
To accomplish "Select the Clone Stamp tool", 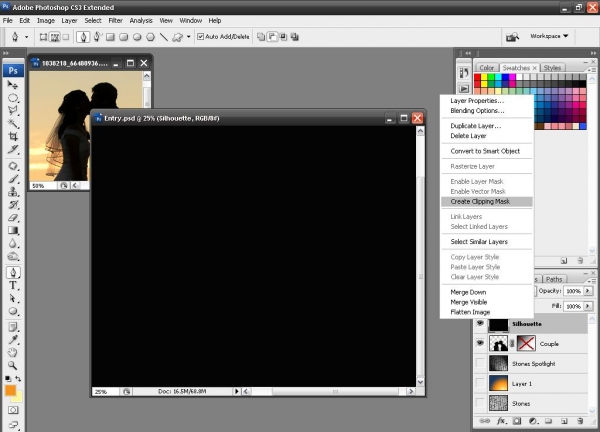I will (13, 192).
